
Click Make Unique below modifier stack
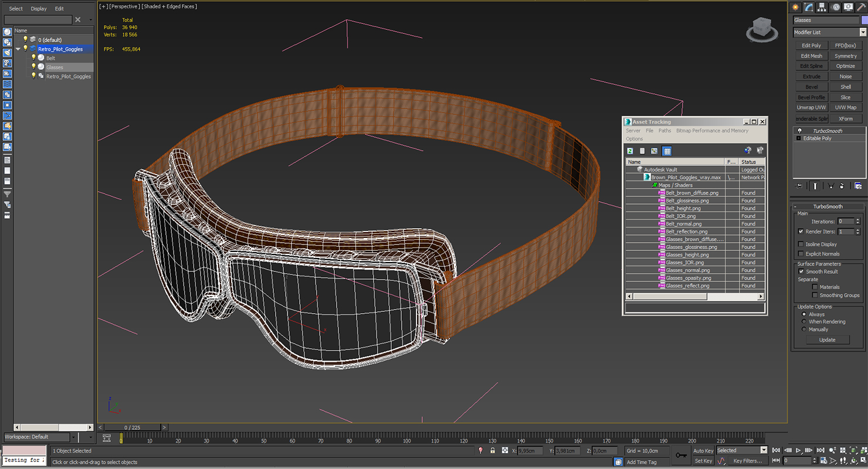pos(830,186)
